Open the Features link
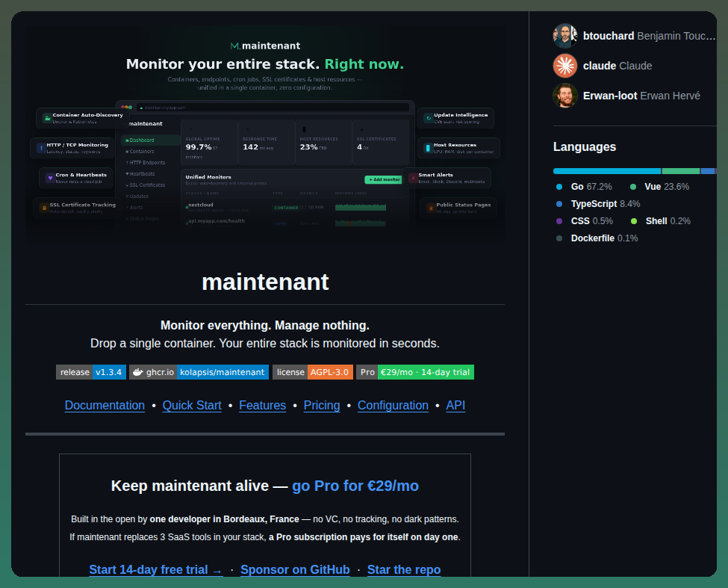 pyautogui.click(x=262, y=406)
